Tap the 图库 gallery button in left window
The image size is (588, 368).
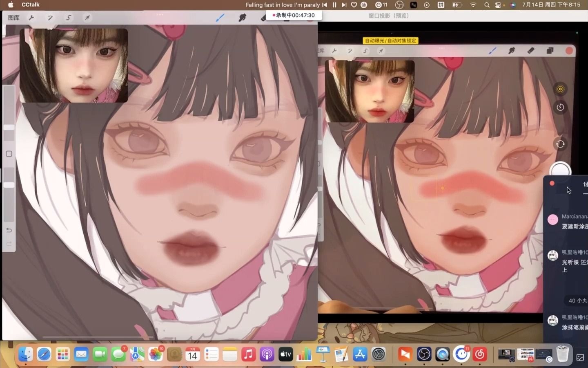13,18
